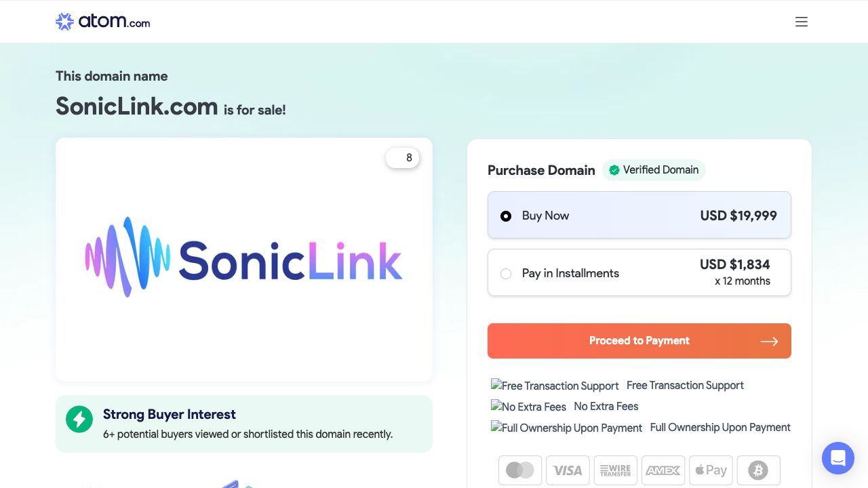Click the Strong Buyer Interest heading
The height and width of the screenshot is (488, 868).
(x=169, y=414)
